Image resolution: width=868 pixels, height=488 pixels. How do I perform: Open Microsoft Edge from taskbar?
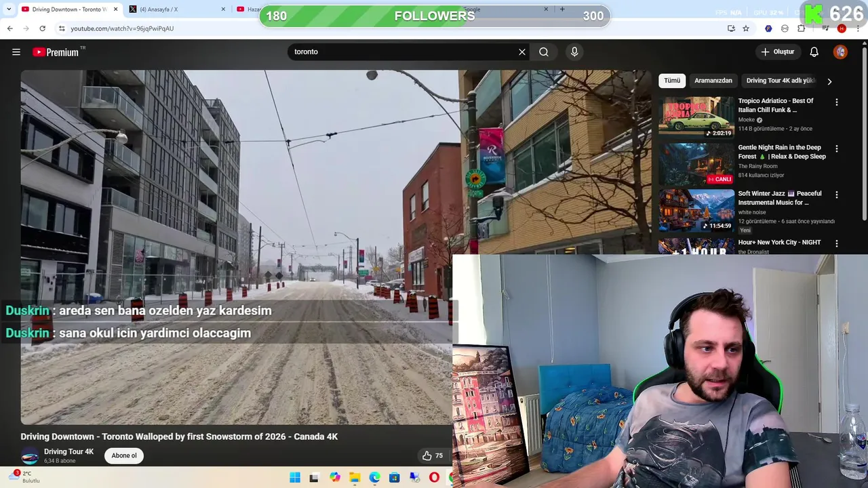tap(374, 478)
